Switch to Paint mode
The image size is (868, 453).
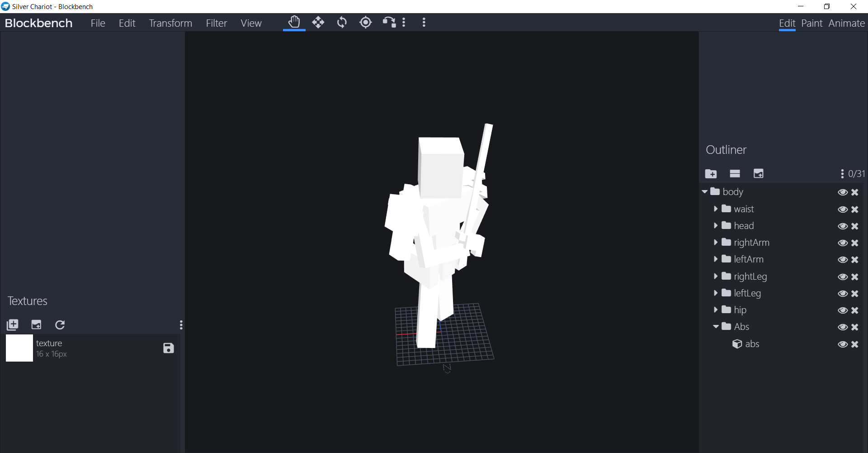[x=812, y=23]
